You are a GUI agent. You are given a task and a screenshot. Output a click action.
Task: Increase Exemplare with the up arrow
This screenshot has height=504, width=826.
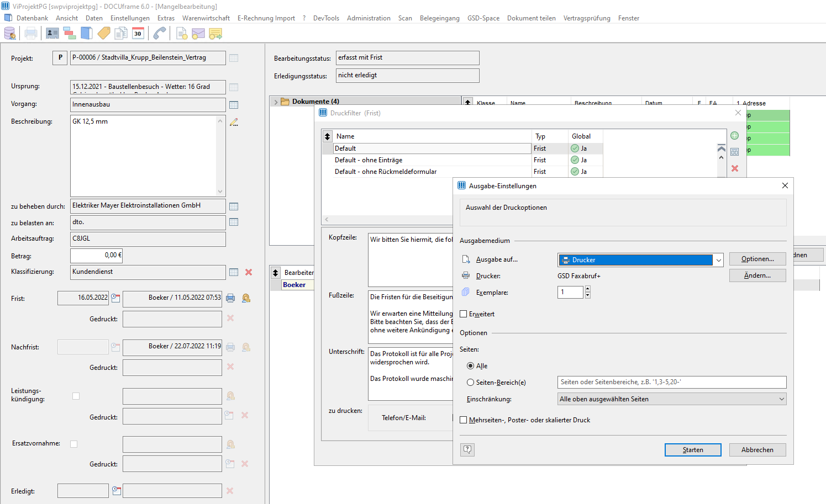point(587,289)
